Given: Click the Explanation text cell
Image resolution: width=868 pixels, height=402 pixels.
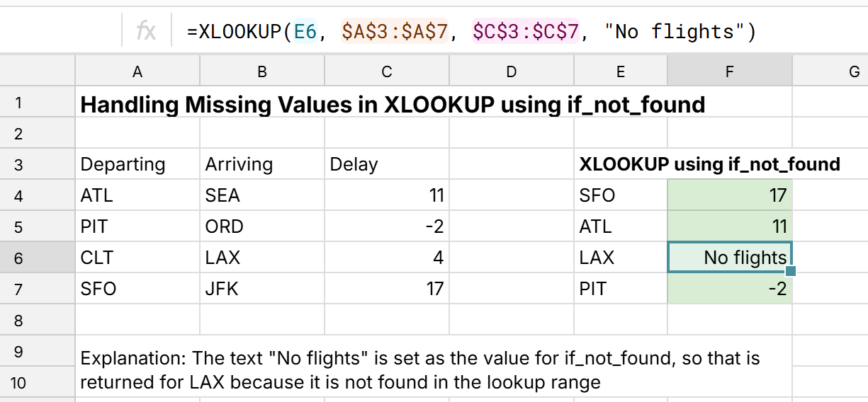Looking at the screenshot, I should 420,358.
